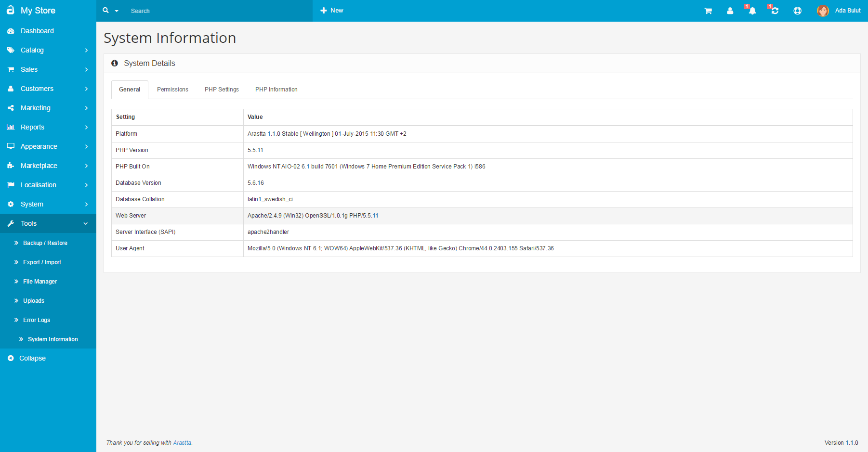The width and height of the screenshot is (868, 452).
Task: Focus the Search input field
Action: (219, 11)
